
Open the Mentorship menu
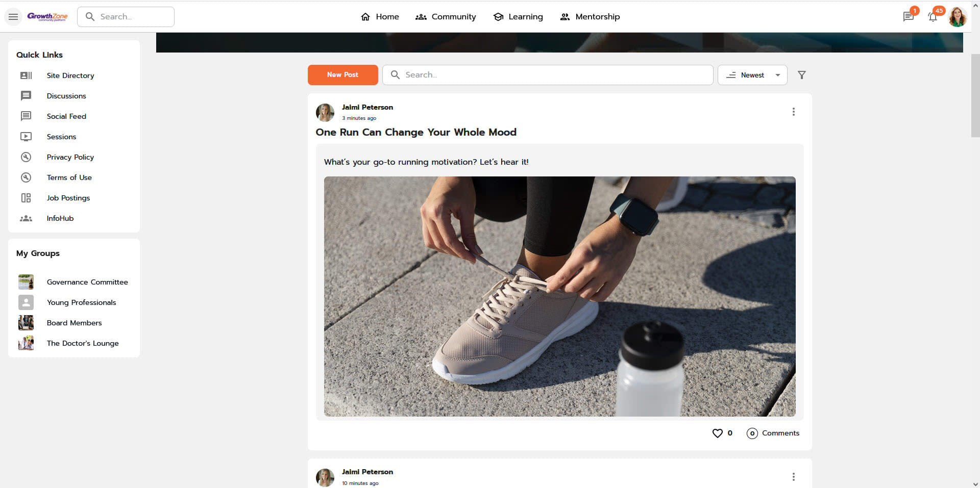coord(590,17)
